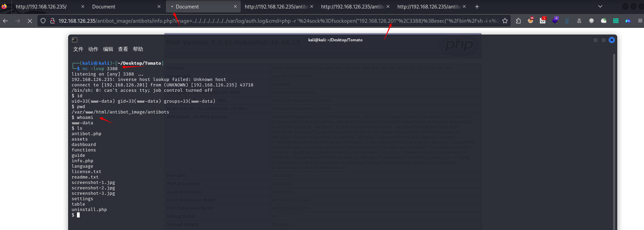
Task: Click 'readme.txt' in the ls output
Action: [85, 177]
